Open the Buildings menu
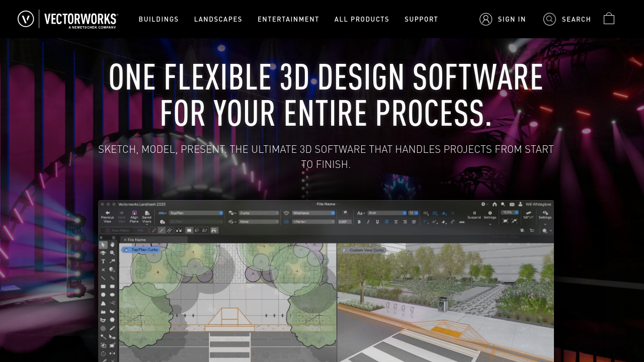 pos(158,19)
